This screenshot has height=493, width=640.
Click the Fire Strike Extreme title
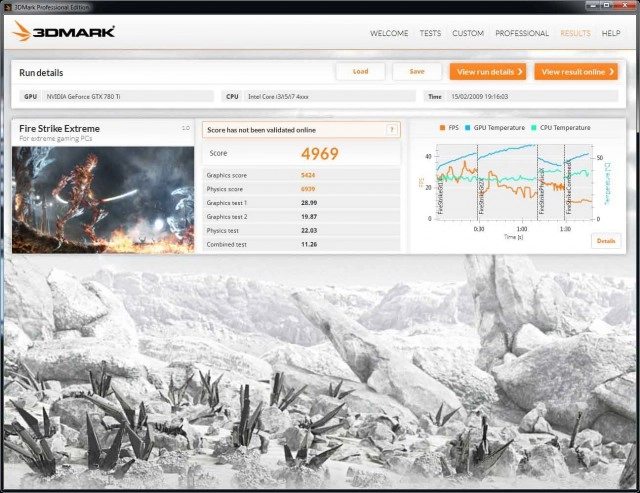pos(60,129)
